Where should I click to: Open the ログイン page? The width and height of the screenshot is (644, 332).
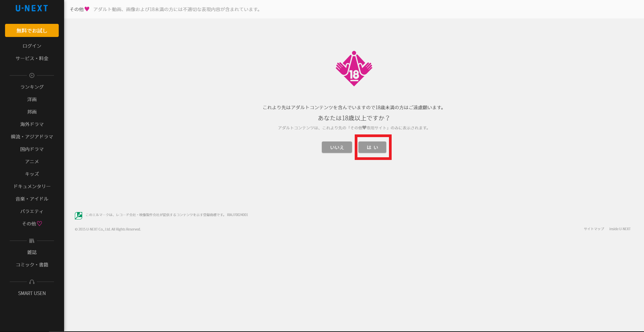32,46
